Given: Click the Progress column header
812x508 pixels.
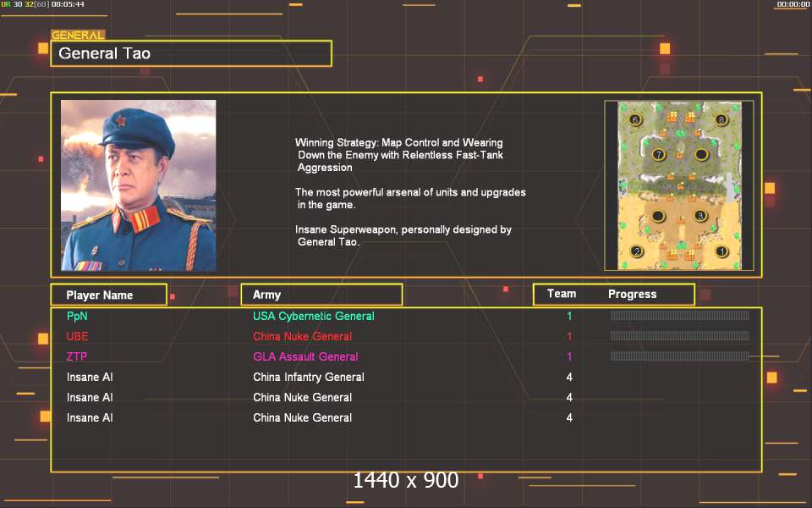Looking at the screenshot, I should tap(632, 295).
